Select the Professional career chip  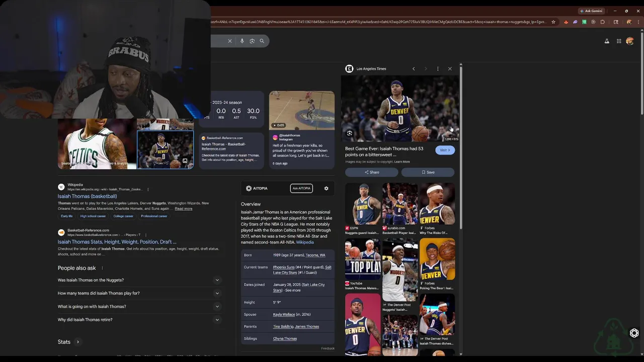coord(154,216)
